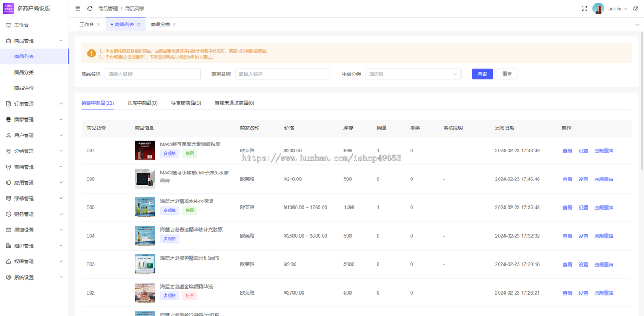Click the date 2024-02-23 17:32:32

click(517, 236)
